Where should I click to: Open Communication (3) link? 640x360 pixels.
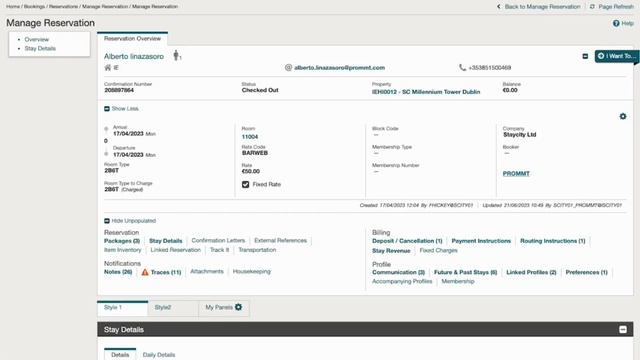tap(398, 272)
